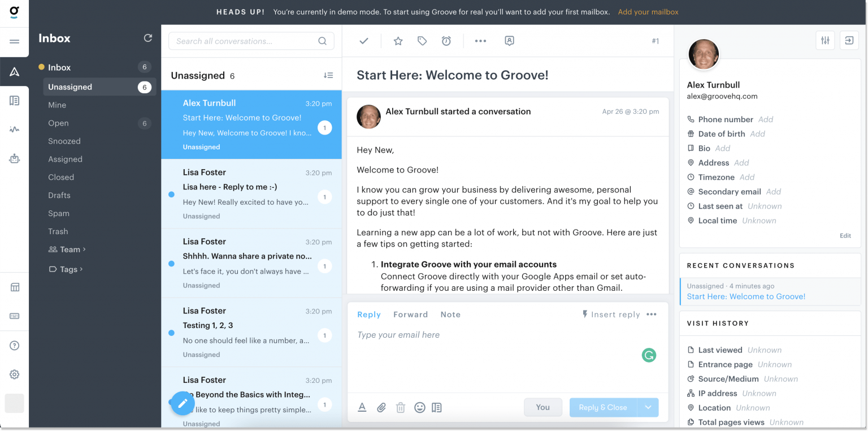
Task: Open the more-options ellipsis menu
Action: 480,40
